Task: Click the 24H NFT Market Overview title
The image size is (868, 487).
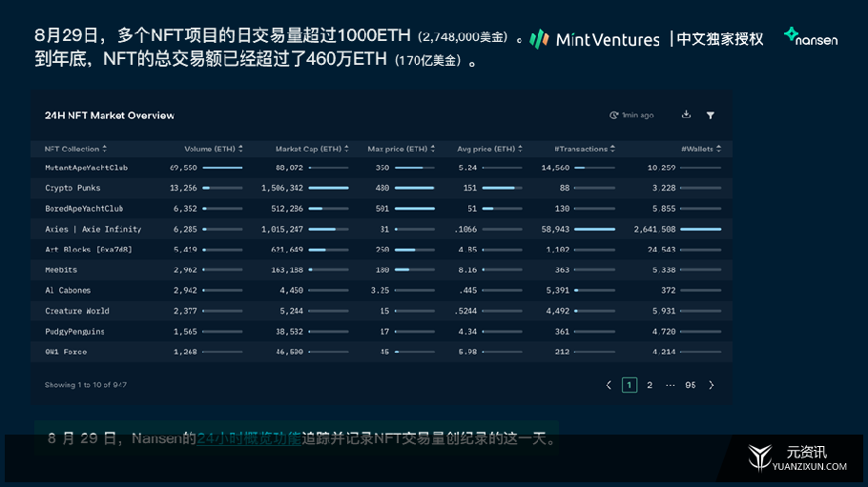Action: [x=110, y=115]
